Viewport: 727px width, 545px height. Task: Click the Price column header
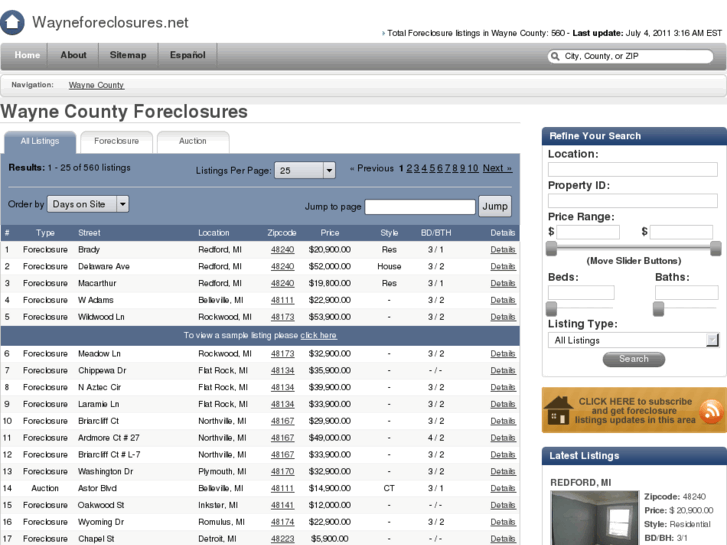330,233
